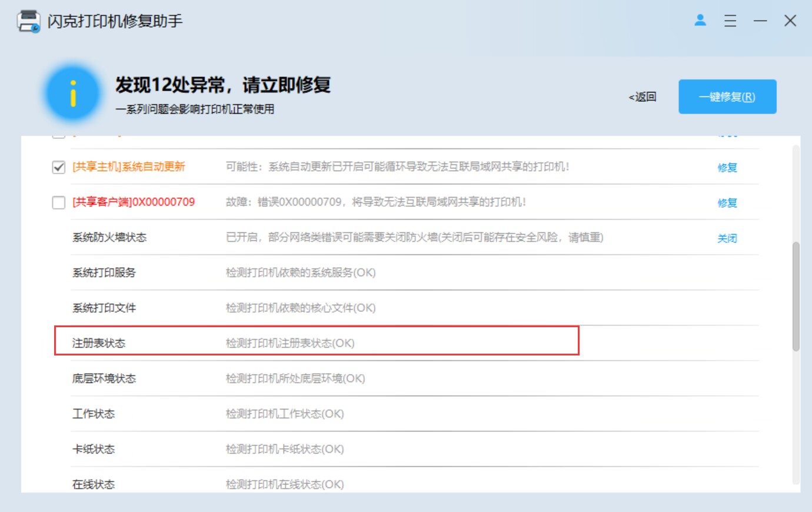
Task: Select the 底层环境状态 row label
Action: click(104, 378)
